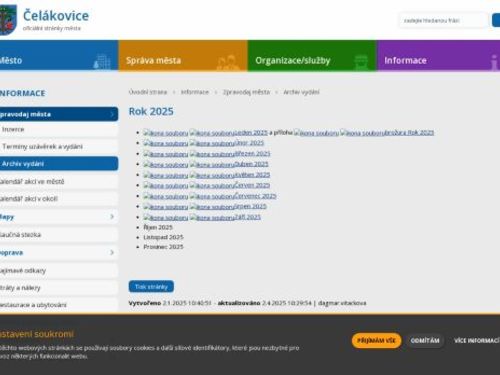Select Archiv vydání in the sidebar
Viewport: 500px width, 375px height.
pyautogui.click(x=59, y=164)
